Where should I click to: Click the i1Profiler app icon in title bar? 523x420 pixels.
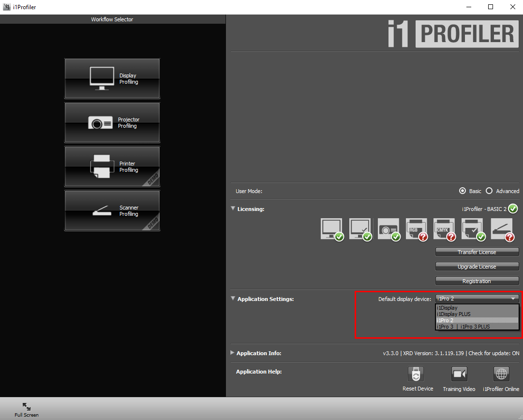click(6, 7)
